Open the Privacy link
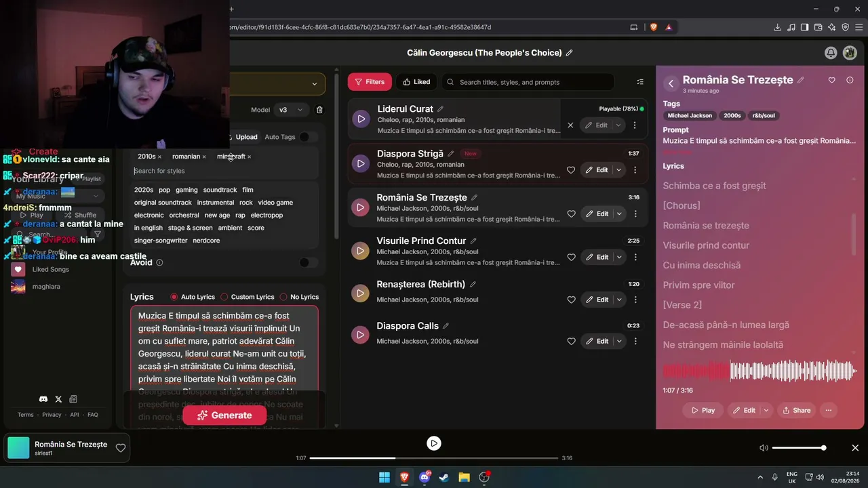This screenshot has width=868, height=488. (x=52, y=415)
